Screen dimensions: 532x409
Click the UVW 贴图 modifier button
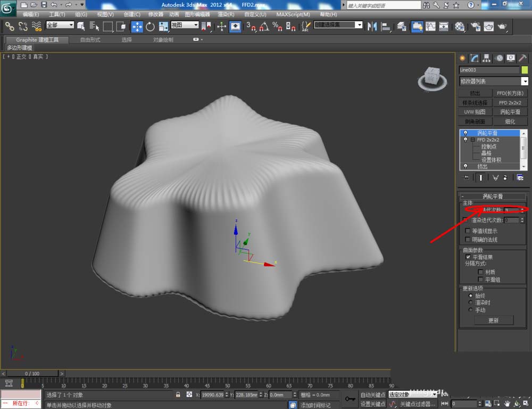click(475, 112)
